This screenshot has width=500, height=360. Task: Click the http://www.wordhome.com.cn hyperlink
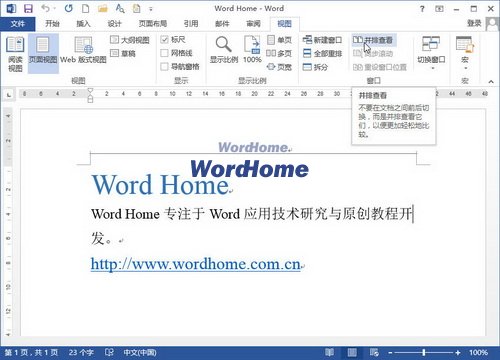[196, 264]
